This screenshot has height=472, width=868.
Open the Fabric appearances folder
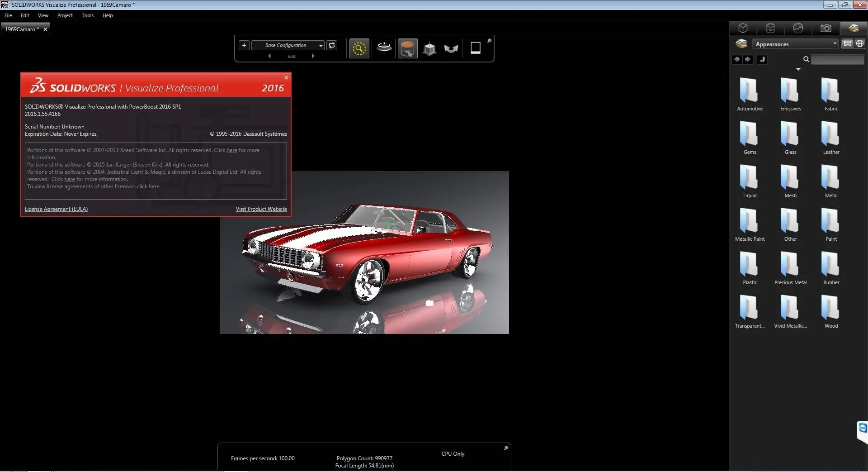tap(831, 94)
